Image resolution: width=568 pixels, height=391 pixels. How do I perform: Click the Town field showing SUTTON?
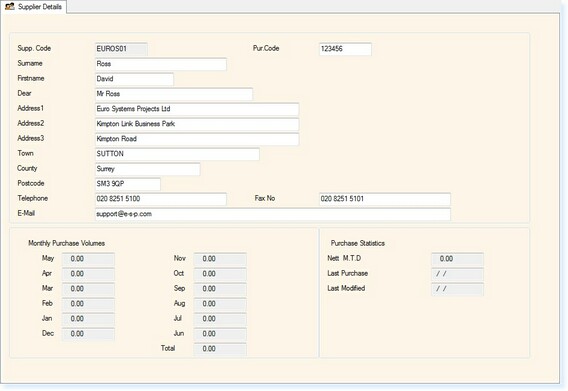click(177, 154)
